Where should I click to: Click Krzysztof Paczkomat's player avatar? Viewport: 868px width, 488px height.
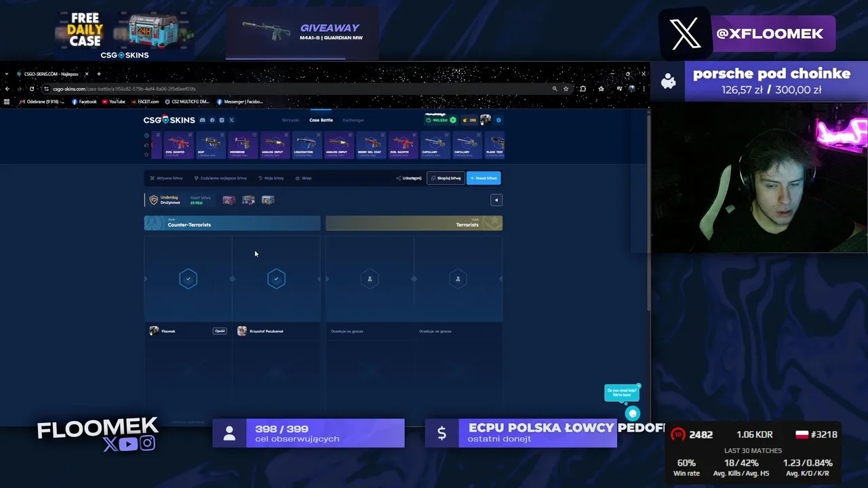click(242, 331)
